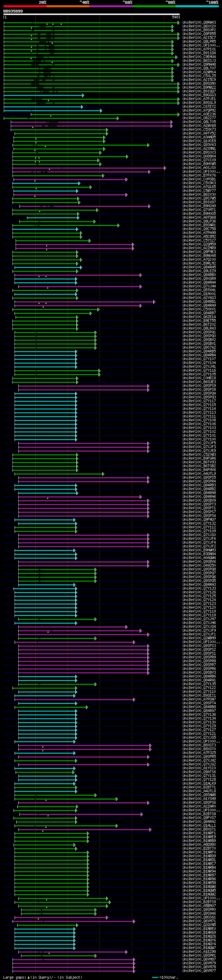Select the UniRef100_A9TV52 label
This screenshot has height=980, width=222.
pos(199,133)
